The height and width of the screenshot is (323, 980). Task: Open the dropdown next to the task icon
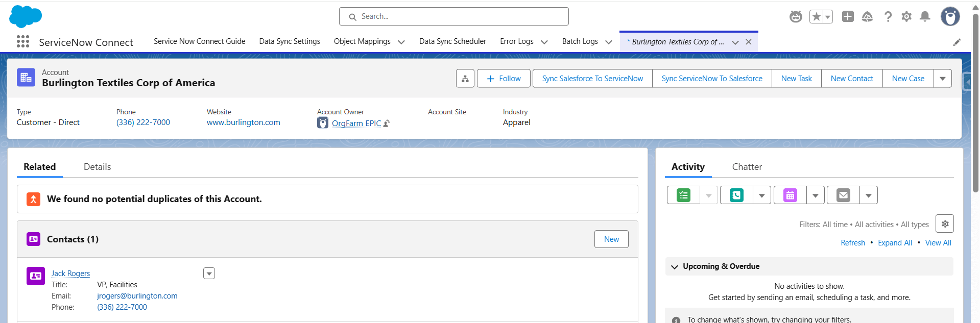coord(709,195)
